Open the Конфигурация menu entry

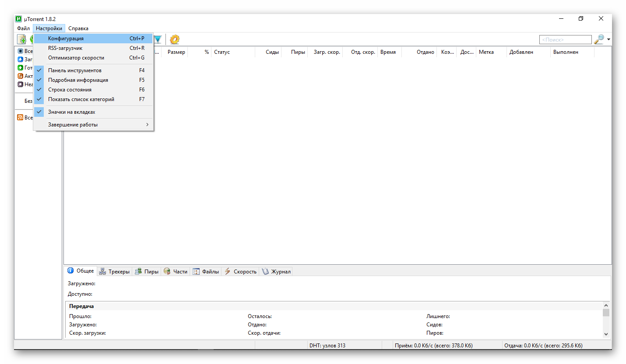pyautogui.click(x=93, y=38)
